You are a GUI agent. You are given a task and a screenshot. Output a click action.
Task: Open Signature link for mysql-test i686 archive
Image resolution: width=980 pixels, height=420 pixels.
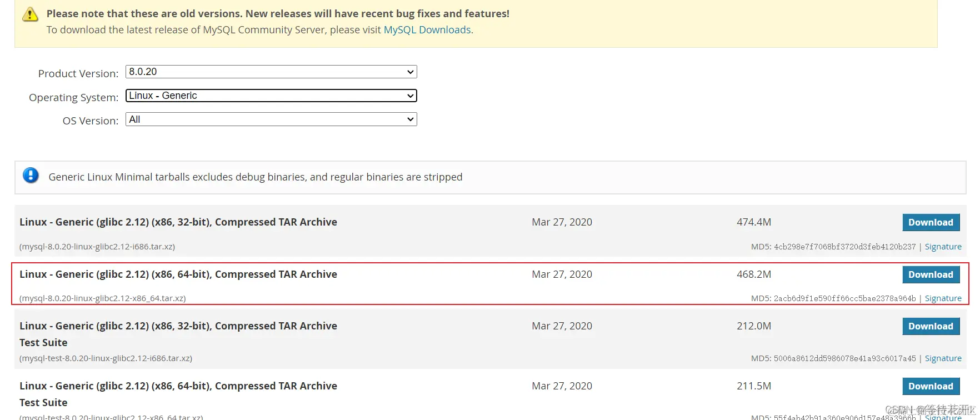pyautogui.click(x=943, y=358)
